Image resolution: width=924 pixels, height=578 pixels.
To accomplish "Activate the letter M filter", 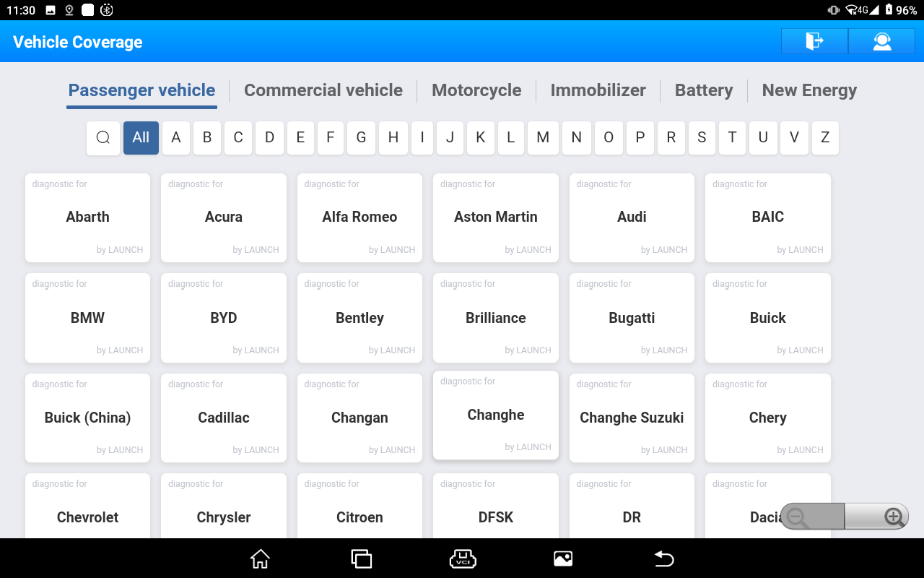I will pyautogui.click(x=543, y=137).
